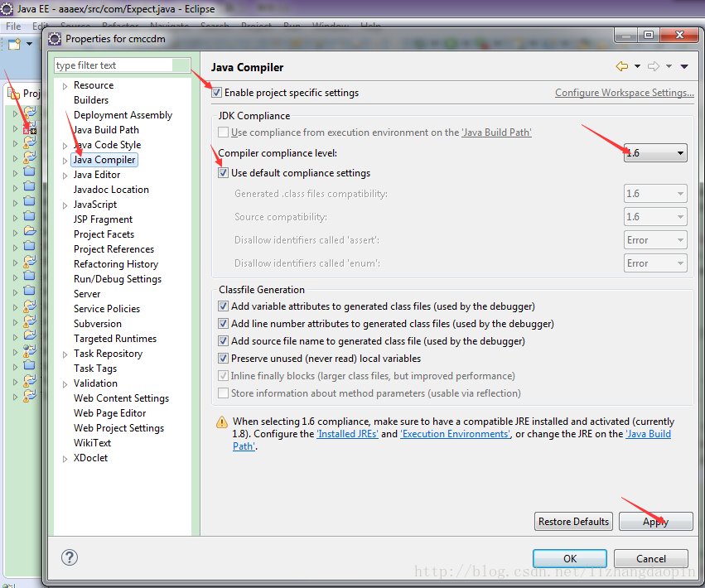Open Generated .class files compatibility dropdown
This screenshot has width=705, height=588.
coord(655,194)
